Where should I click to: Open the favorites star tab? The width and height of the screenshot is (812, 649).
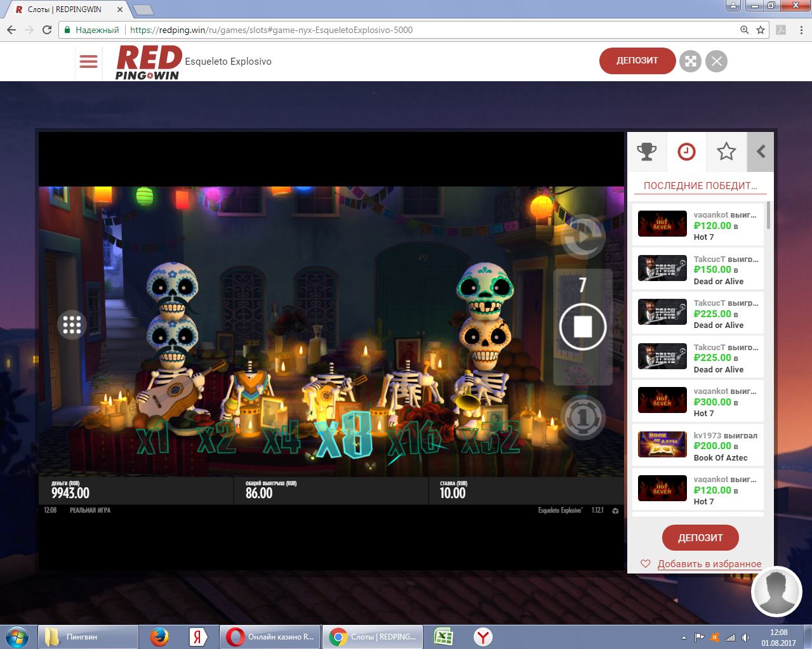coord(726,152)
